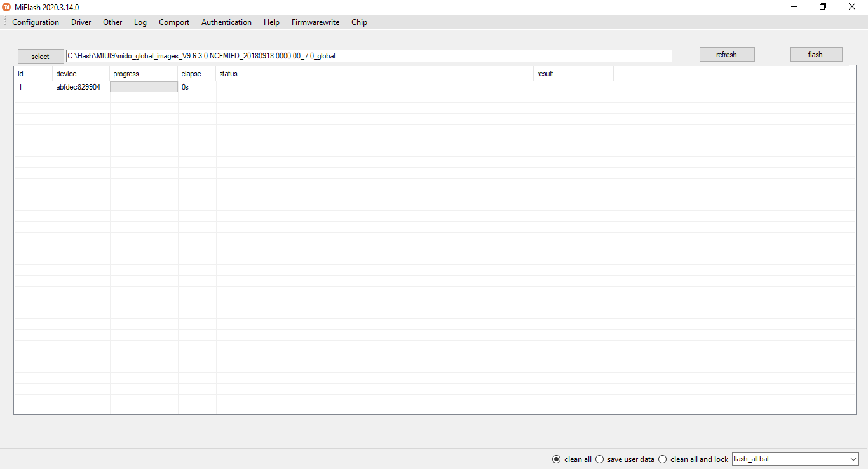Click the result column header

click(574, 74)
